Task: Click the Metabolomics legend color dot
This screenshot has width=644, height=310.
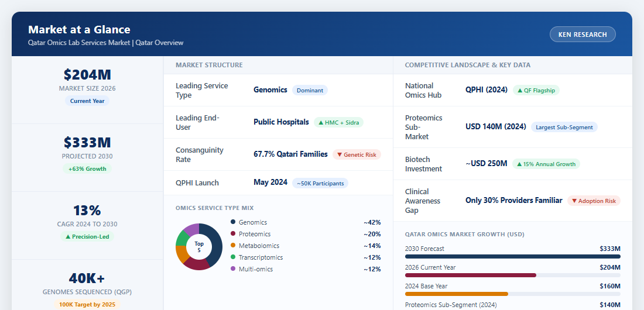Action: click(233, 246)
